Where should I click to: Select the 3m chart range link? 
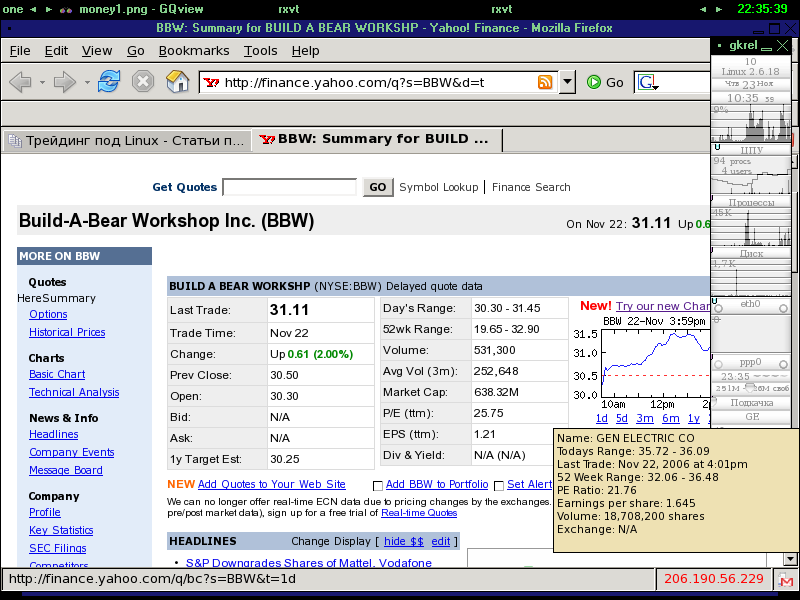[645, 418]
